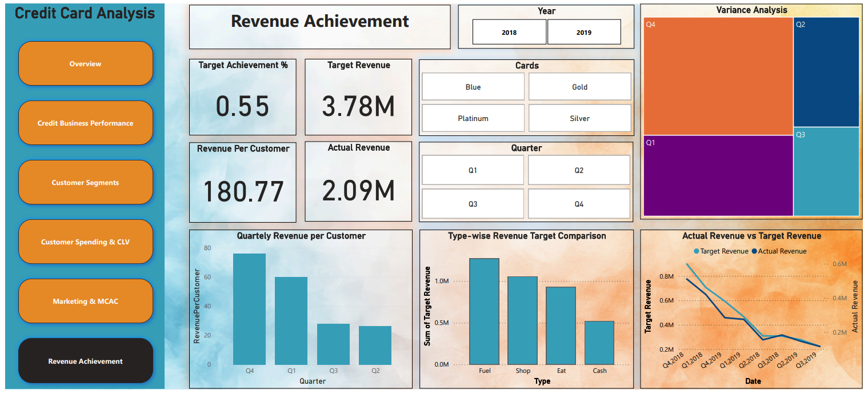Image resolution: width=868 pixels, height=394 pixels.
Task: Open the Overview page
Action: click(x=86, y=64)
